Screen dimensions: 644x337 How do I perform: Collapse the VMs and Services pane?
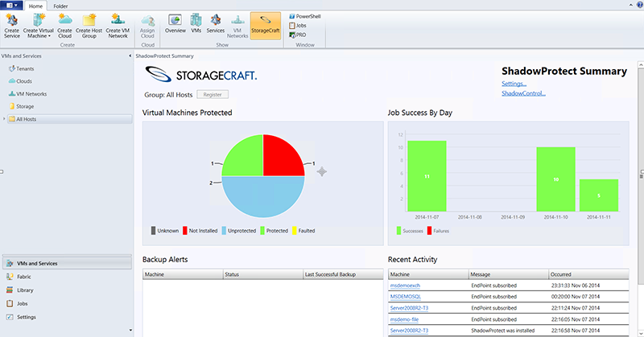coord(130,55)
